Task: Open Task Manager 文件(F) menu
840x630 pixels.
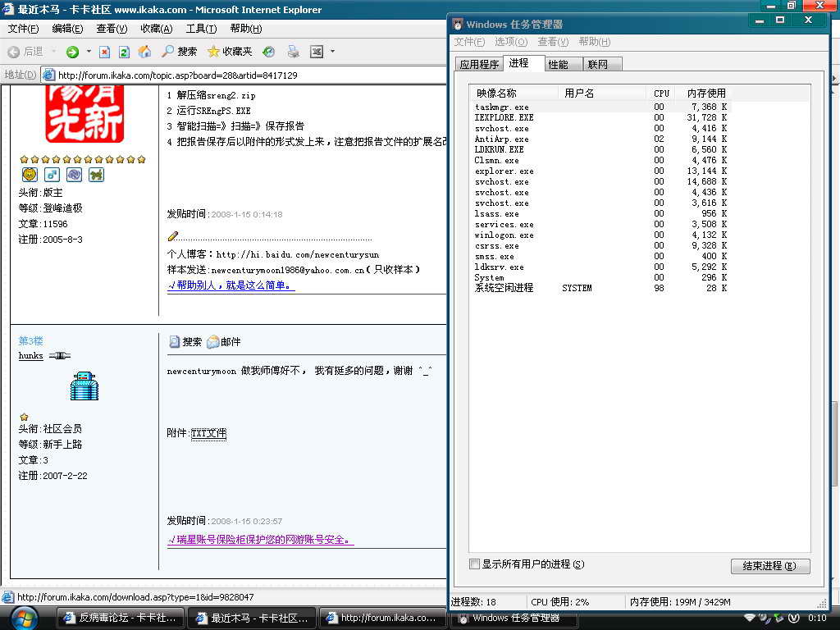Action: pyautogui.click(x=469, y=42)
